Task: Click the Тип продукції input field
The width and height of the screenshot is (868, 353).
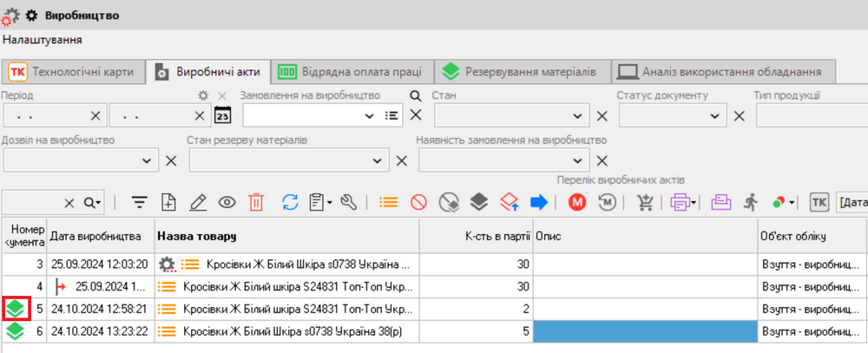Action: coord(812,115)
